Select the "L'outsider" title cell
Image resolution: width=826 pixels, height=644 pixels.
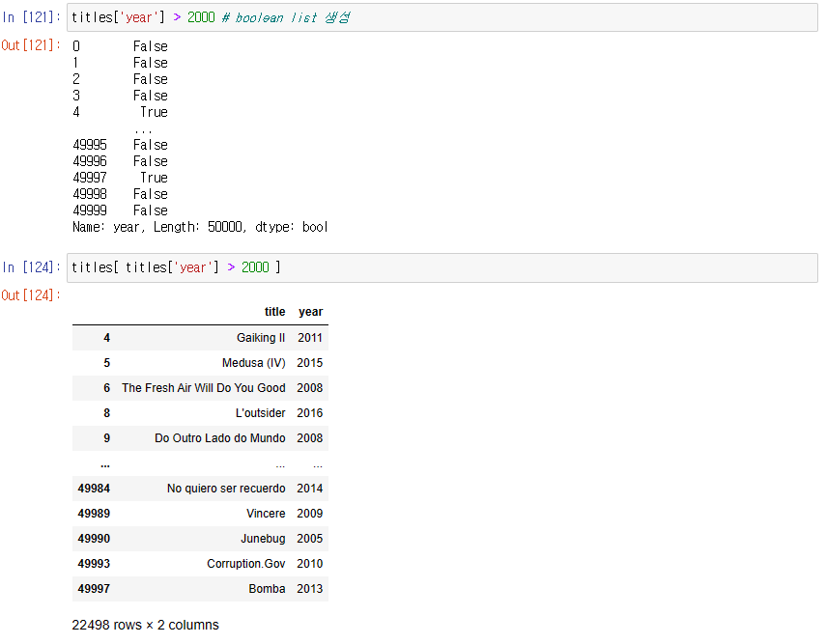260,413
